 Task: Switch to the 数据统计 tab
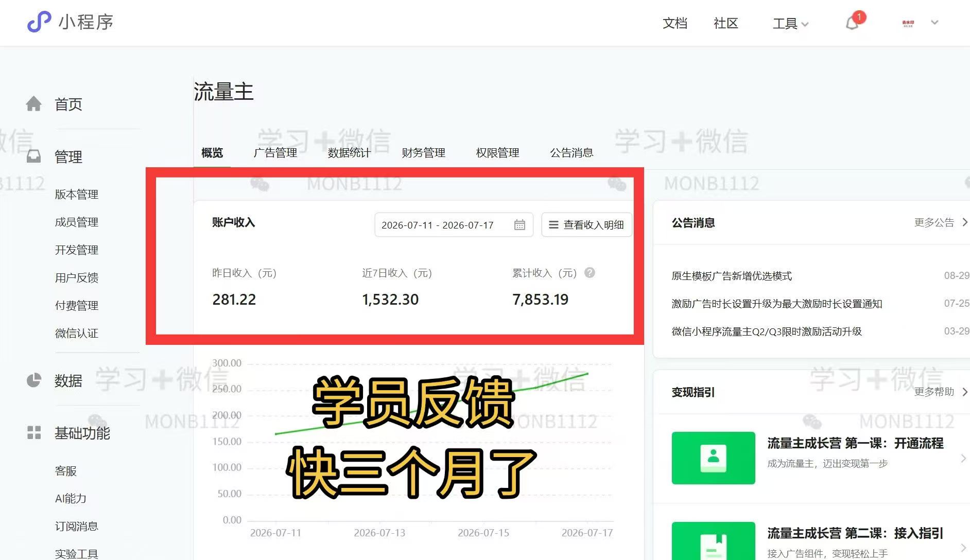[x=350, y=153]
